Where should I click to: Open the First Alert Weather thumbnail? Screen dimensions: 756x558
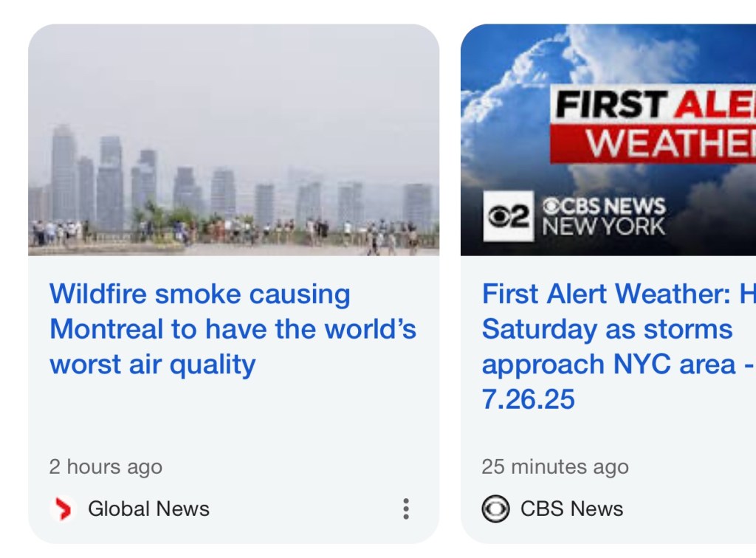pyautogui.click(x=608, y=140)
